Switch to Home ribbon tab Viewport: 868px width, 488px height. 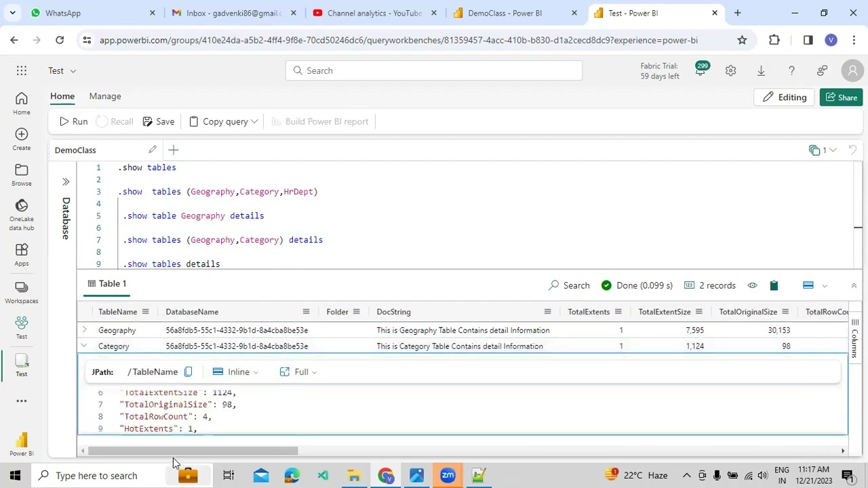click(62, 96)
